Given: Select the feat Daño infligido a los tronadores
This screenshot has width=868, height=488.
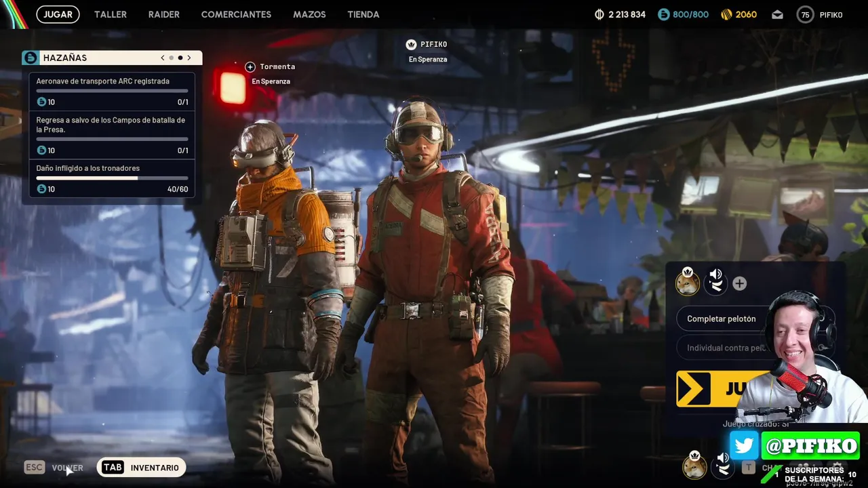Looking at the screenshot, I should point(112,179).
